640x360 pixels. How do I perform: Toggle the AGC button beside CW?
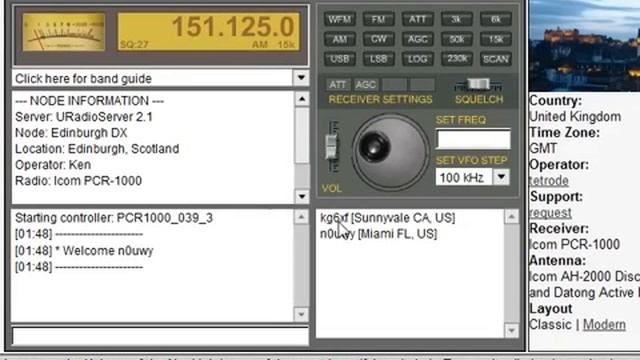click(417, 39)
